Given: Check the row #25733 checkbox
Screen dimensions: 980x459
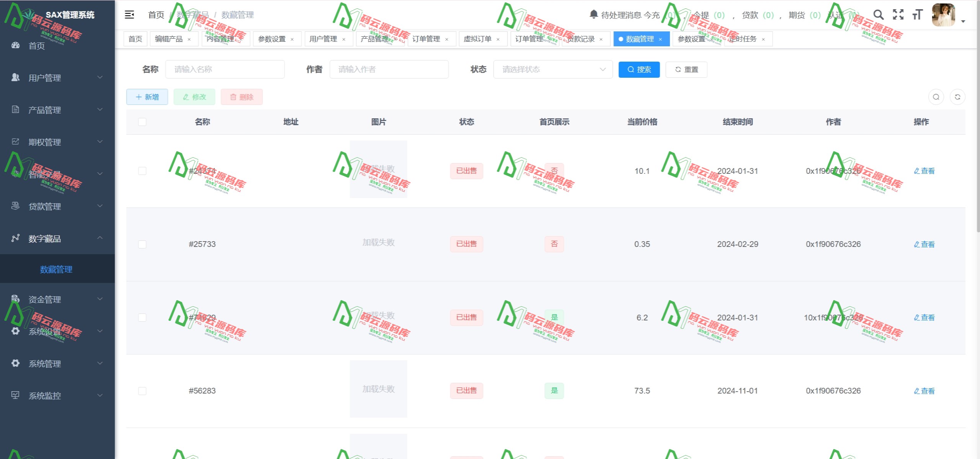Looking at the screenshot, I should pos(142,244).
